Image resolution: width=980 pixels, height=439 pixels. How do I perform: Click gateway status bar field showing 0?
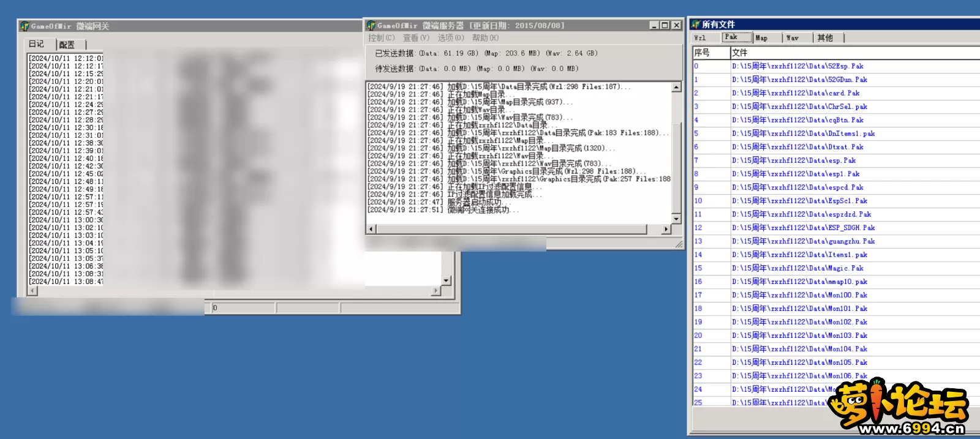tap(243, 308)
